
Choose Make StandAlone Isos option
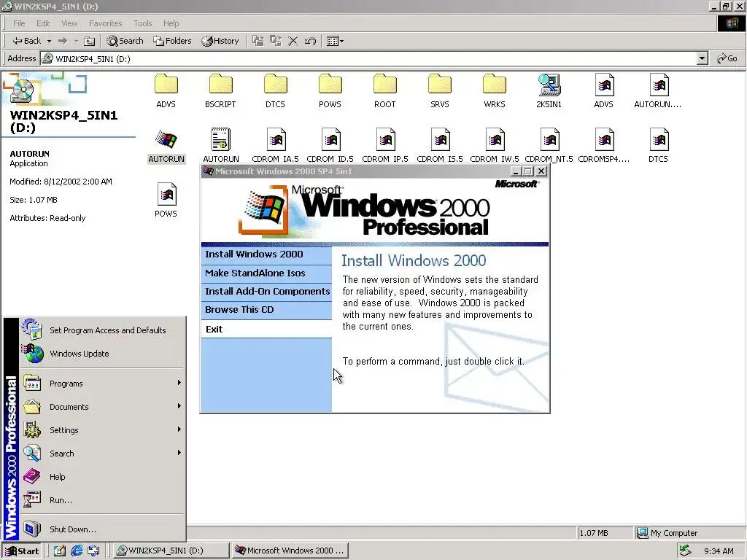click(x=266, y=273)
